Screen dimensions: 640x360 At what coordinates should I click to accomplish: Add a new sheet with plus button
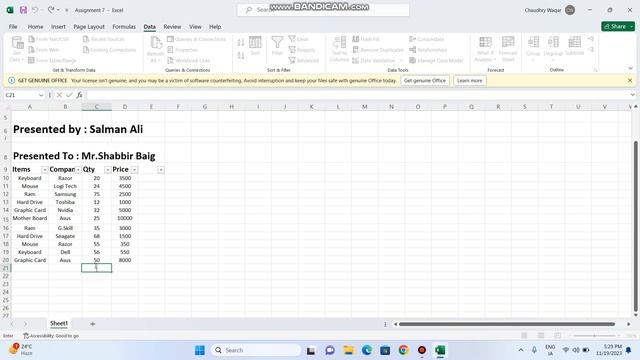93,324
